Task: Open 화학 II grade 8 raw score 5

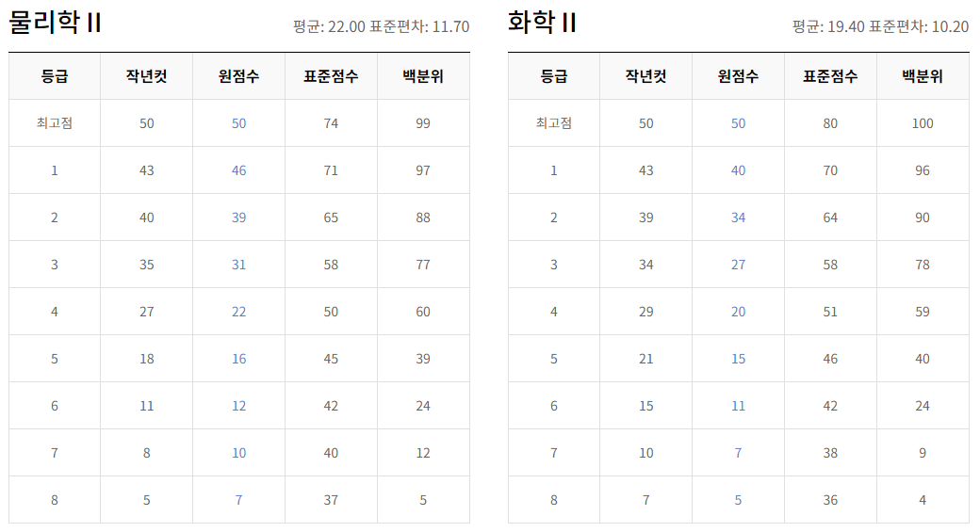Action: (x=738, y=500)
